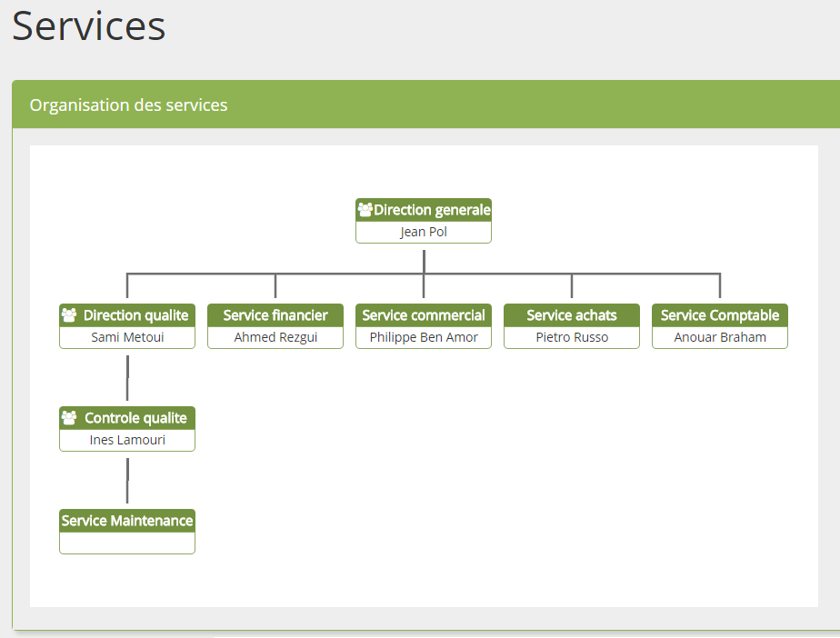Select the Controle qualite node title
This screenshot has width=840, height=638.
click(136, 418)
